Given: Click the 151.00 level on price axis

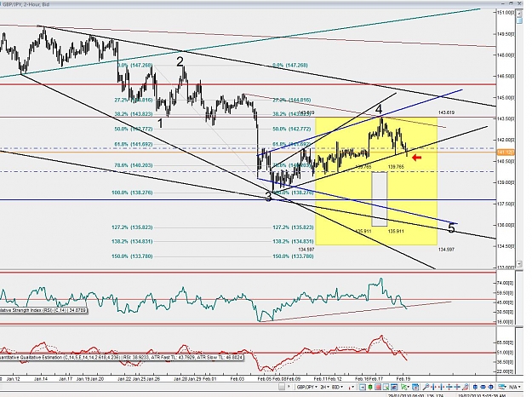Looking at the screenshot, I should tap(506, 13).
